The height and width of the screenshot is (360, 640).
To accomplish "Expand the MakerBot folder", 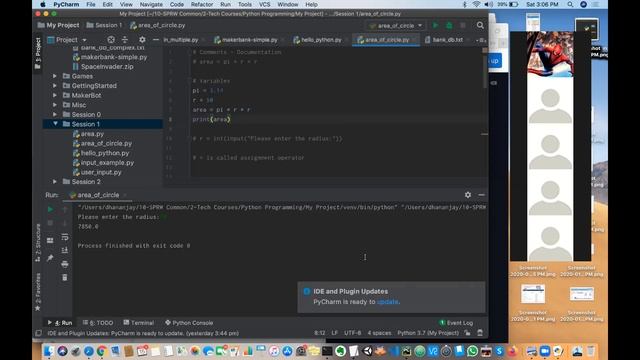I will point(55,95).
